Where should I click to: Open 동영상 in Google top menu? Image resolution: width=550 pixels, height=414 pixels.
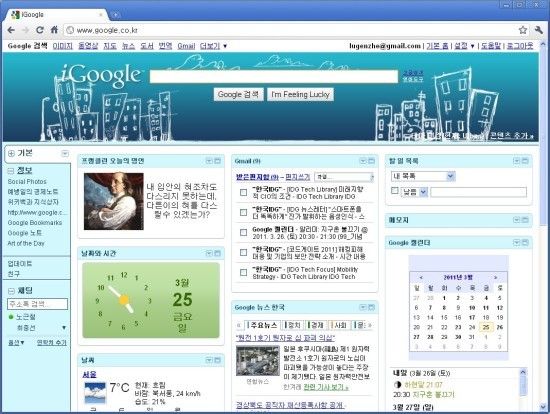pos(88,46)
